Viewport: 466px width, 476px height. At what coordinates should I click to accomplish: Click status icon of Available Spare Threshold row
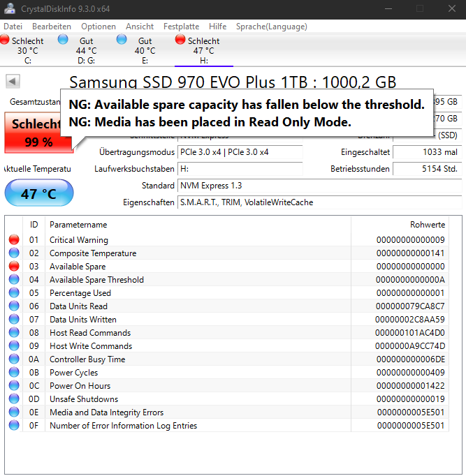coord(14,279)
